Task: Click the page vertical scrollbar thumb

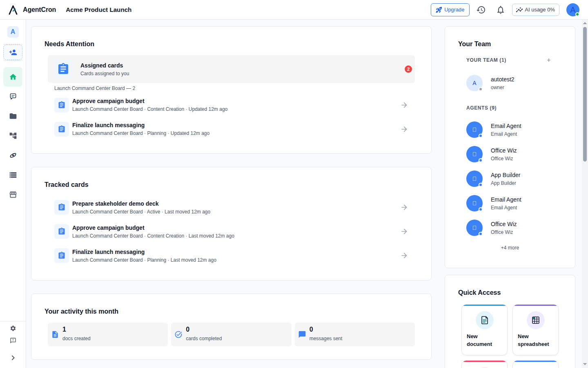Action: click(x=585, y=94)
